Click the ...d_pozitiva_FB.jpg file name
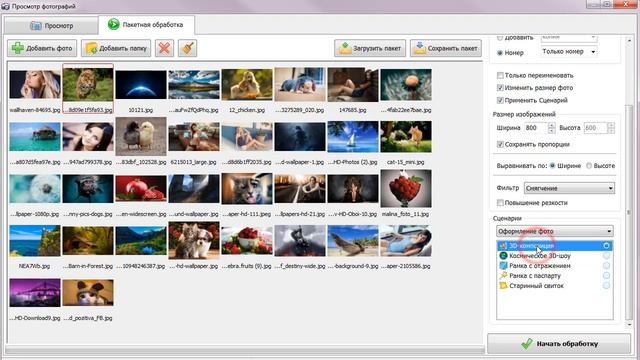The width and height of the screenshot is (640, 360). point(88,318)
